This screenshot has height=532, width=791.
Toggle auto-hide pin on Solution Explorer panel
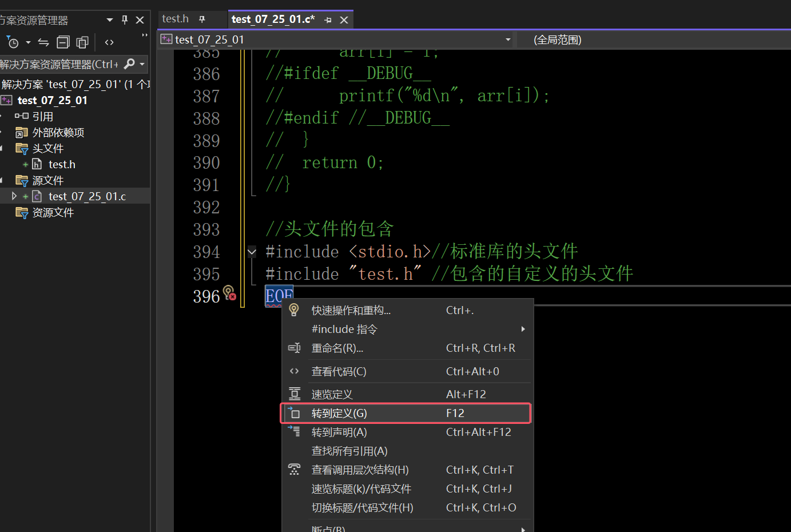[x=125, y=20]
